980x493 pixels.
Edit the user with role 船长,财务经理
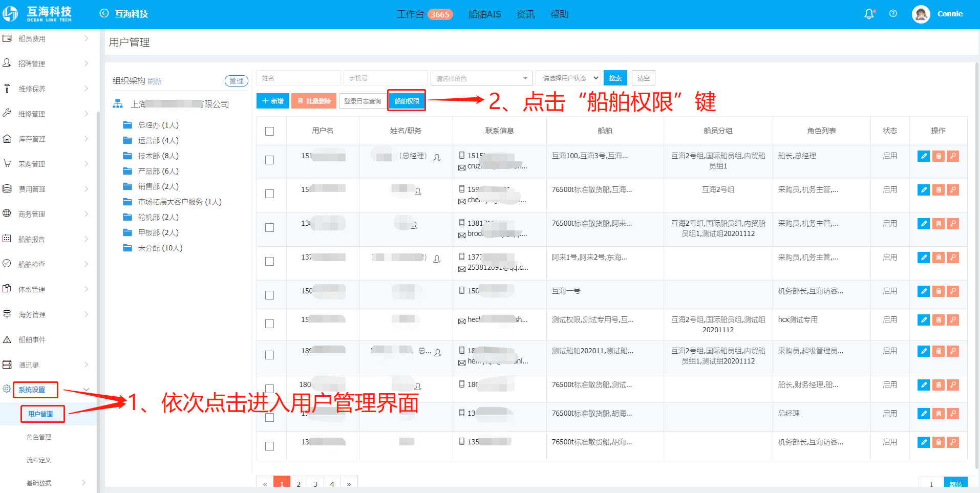(923, 385)
